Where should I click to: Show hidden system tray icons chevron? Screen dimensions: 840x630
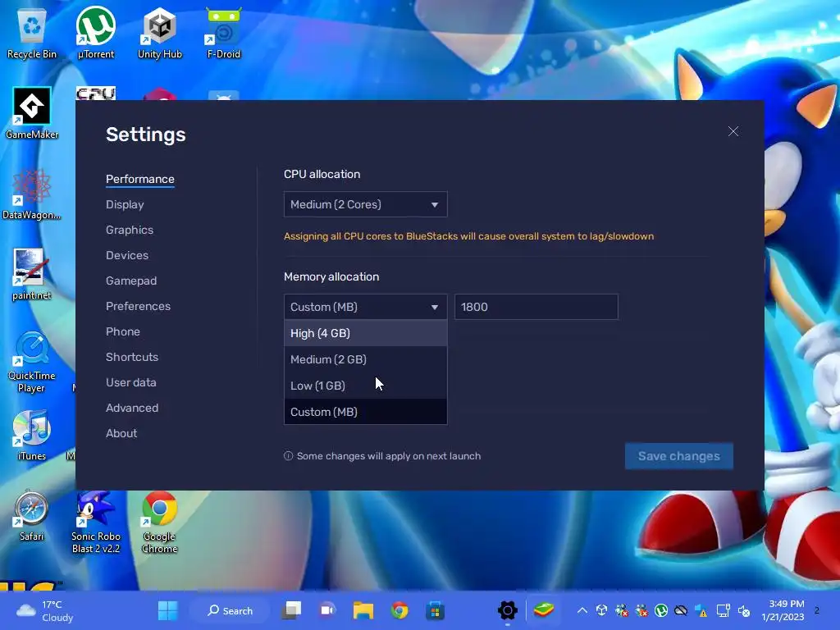pos(582,610)
